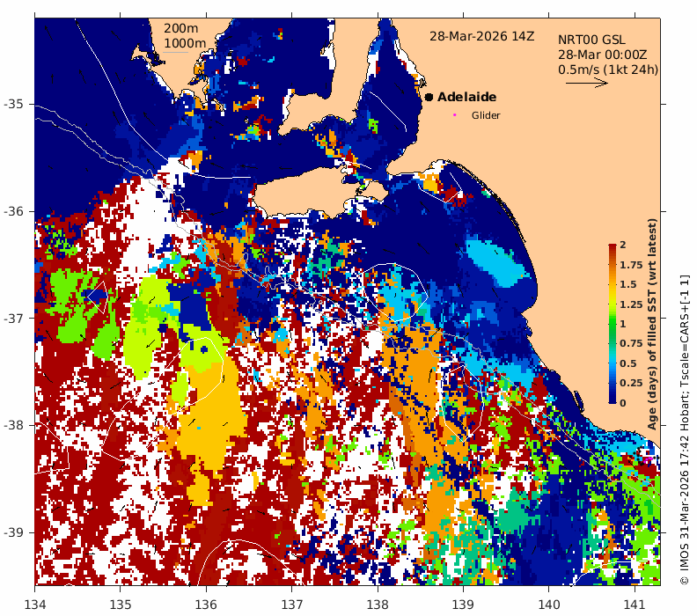Click the '1000m' contour legend label
This screenshot has height=616, width=697.
pyautogui.click(x=185, y=43)
